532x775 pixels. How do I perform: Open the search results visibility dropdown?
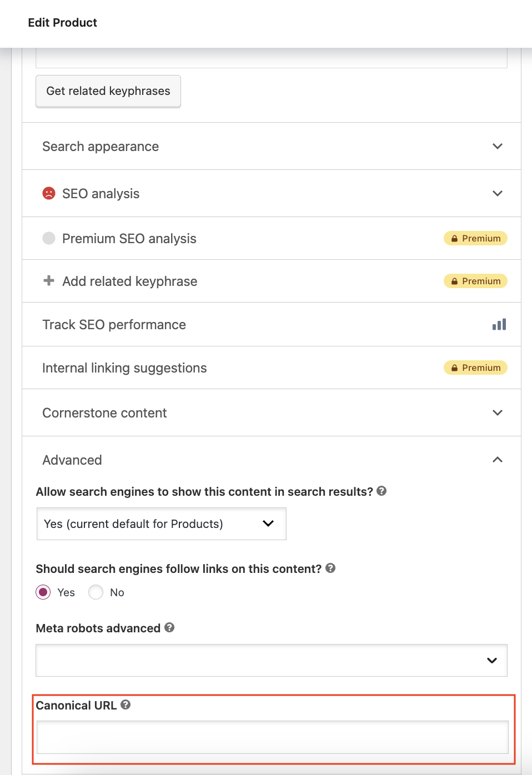coord(161,524)
